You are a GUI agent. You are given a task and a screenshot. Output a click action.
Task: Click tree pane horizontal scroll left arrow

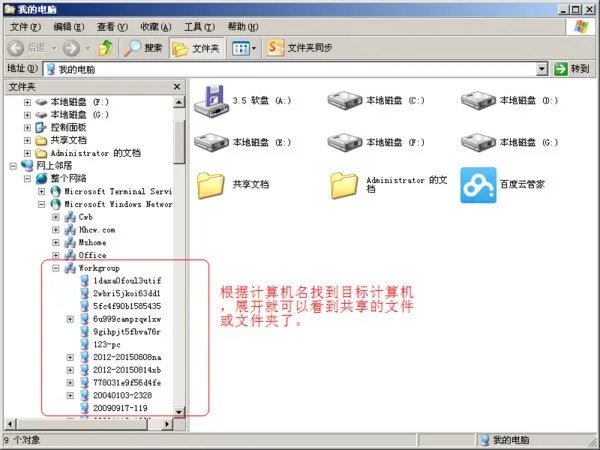[10, 424]
